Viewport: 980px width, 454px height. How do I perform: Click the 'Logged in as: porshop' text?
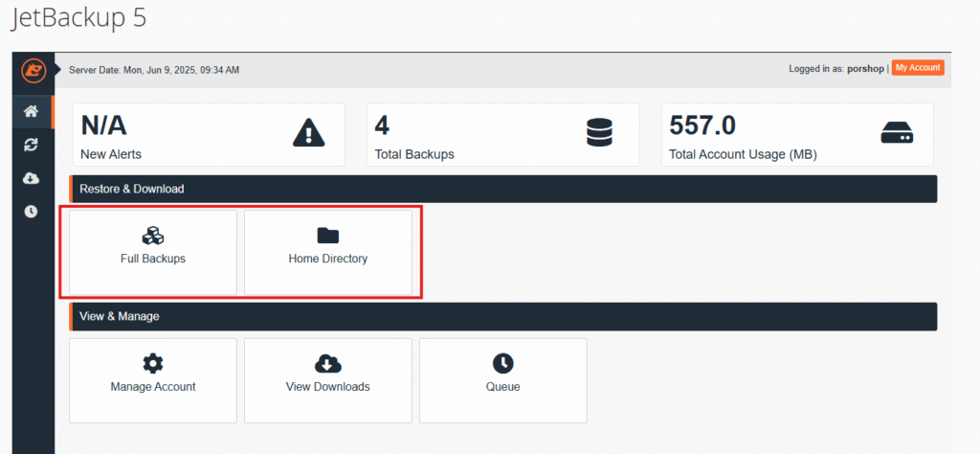[836, 69]
